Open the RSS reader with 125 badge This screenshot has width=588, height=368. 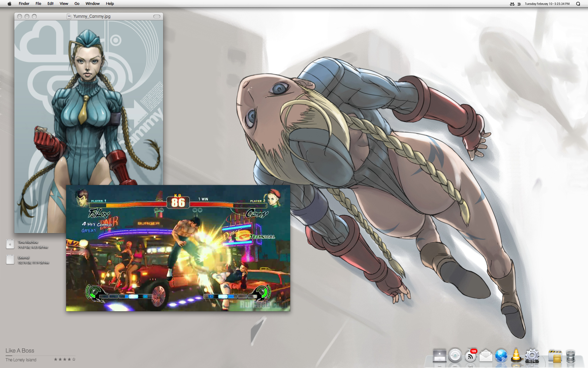point(471,356)
